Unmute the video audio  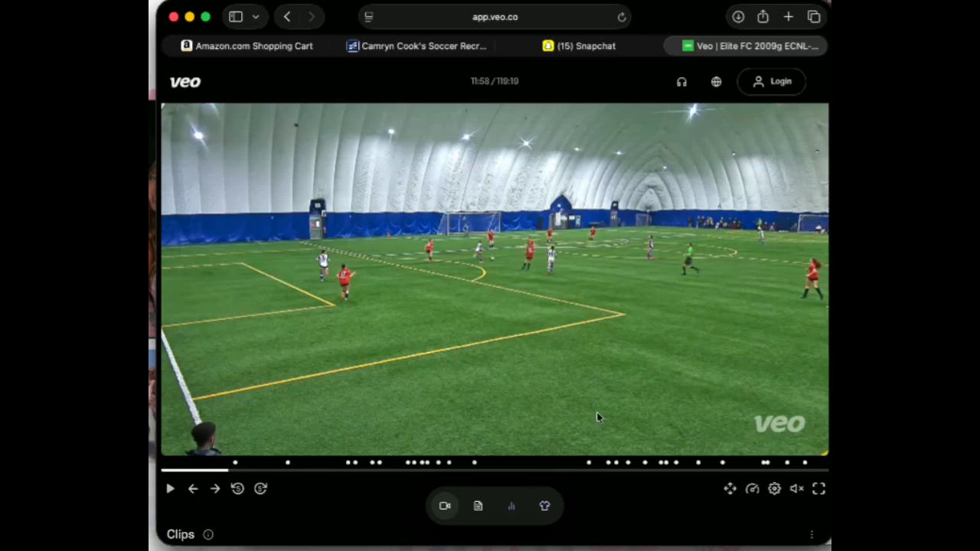796,489
